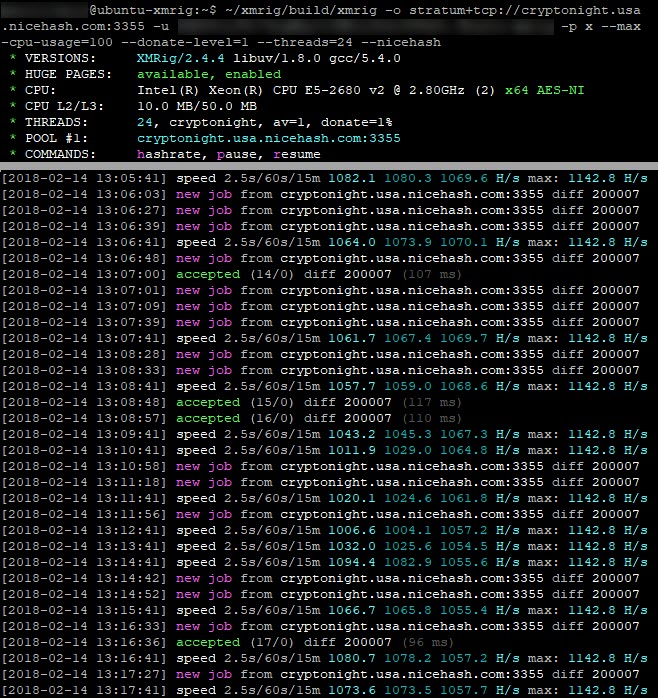Click speed value 1011.9 in 13:10:41 line
Screen dimensions: 658x698
coord(352,451)
